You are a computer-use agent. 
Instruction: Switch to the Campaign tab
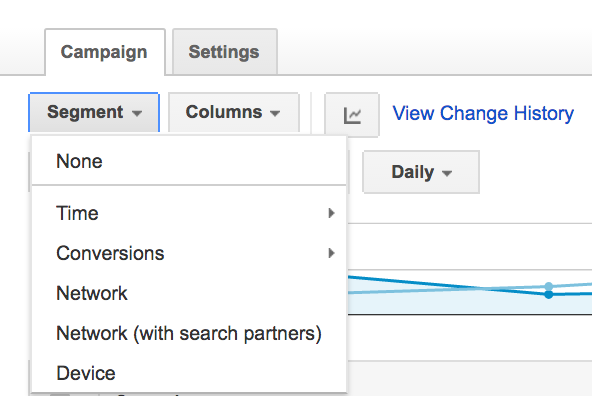point(105,52)
